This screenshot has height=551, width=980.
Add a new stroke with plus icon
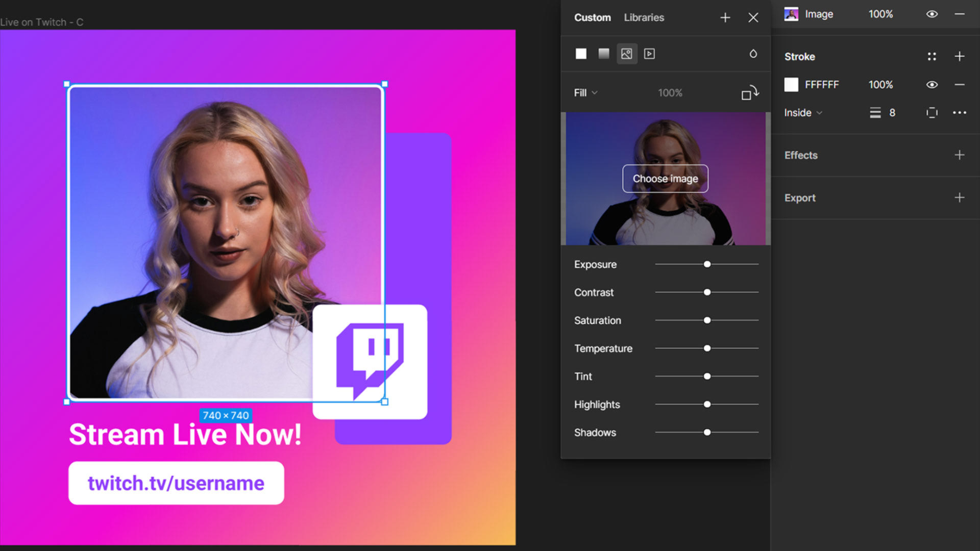click(x=960, y=57)
